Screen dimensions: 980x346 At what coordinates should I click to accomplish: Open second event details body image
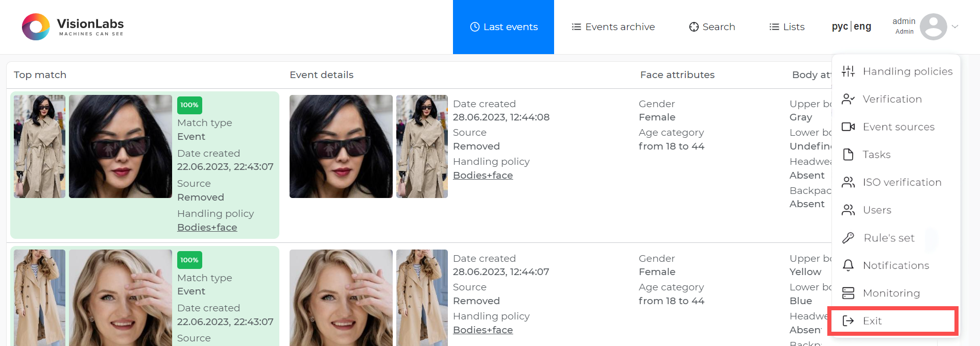(422, 298)
